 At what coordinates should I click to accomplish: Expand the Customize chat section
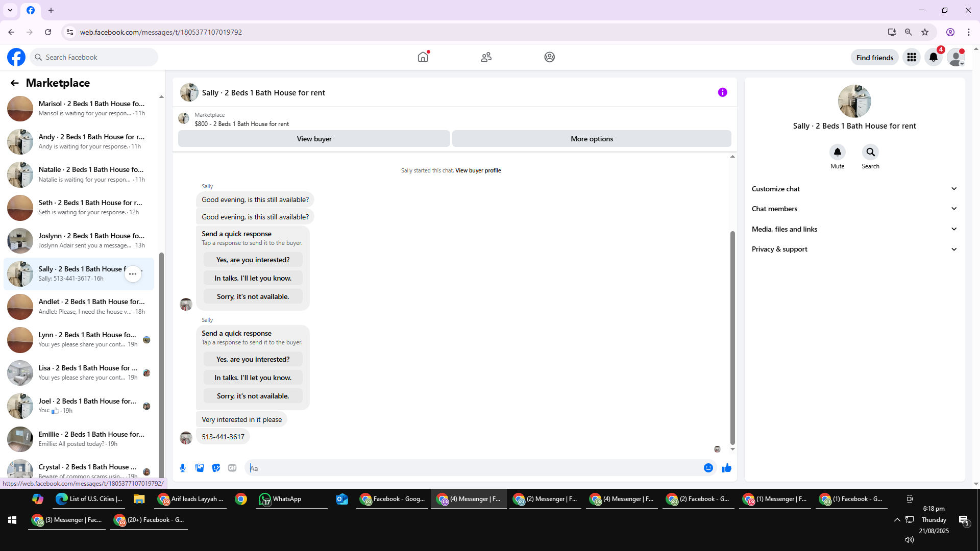(x=854, y=189)
